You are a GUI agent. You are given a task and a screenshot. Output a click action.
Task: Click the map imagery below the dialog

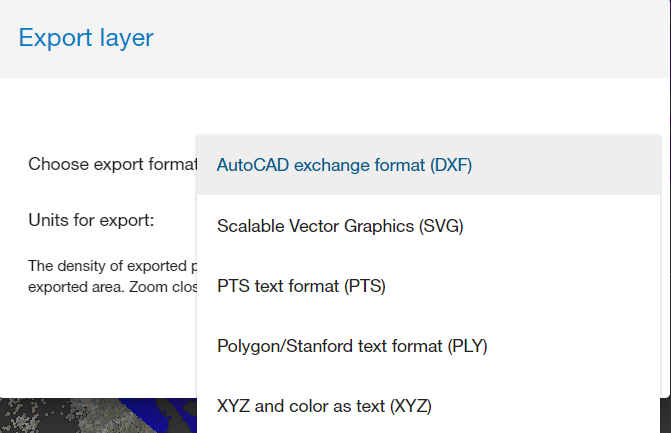tap(60, 417)
